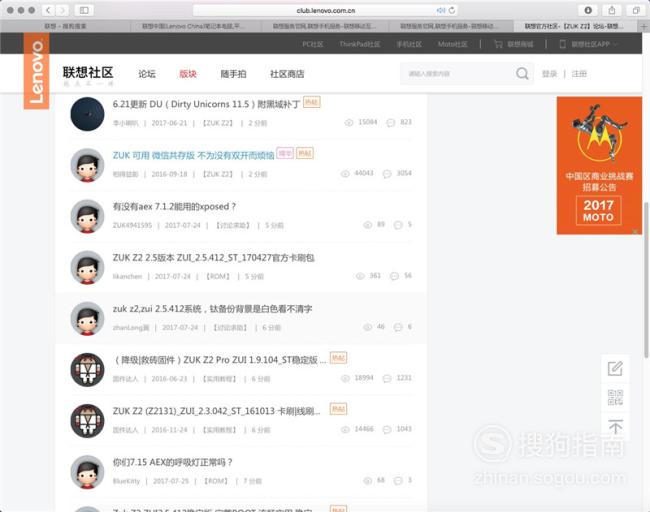Click the club.lenovo.com.cn address bar
The height and width of the screenshot is (512, 650).
325,10
